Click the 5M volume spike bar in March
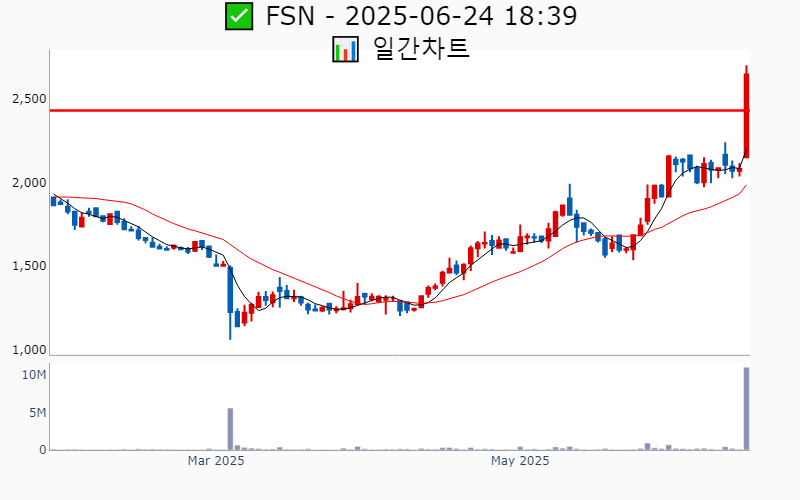 coord(230,429)
